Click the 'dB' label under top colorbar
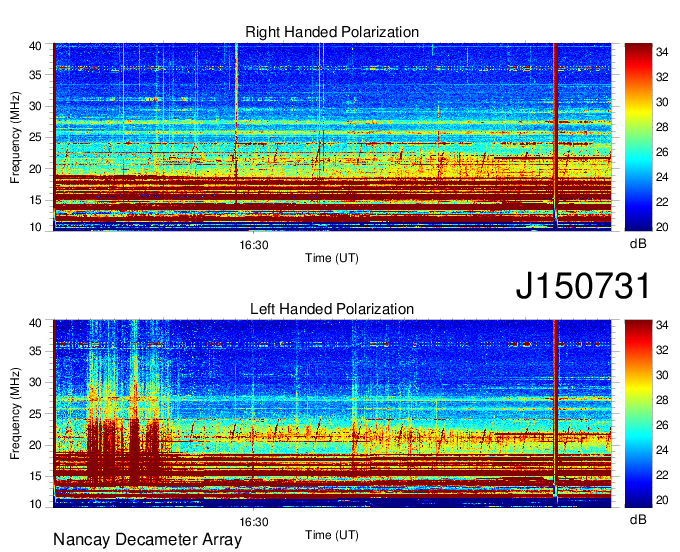This screenshot has height=552, width=680. (x=638, y=244)
